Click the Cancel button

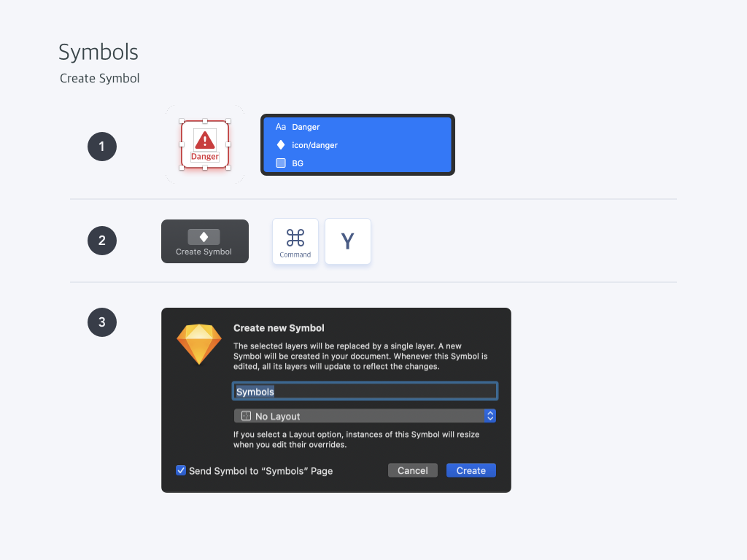413,470
